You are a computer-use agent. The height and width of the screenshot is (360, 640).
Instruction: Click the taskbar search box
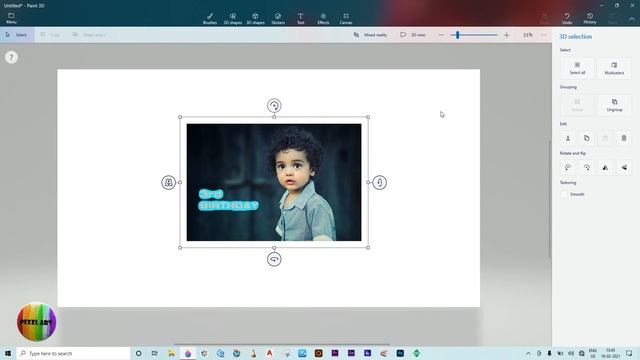(73, 353)
